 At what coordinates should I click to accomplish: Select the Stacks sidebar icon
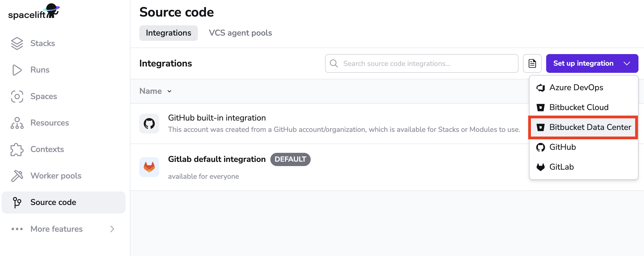pyautogui.click(x=17, y=43)
